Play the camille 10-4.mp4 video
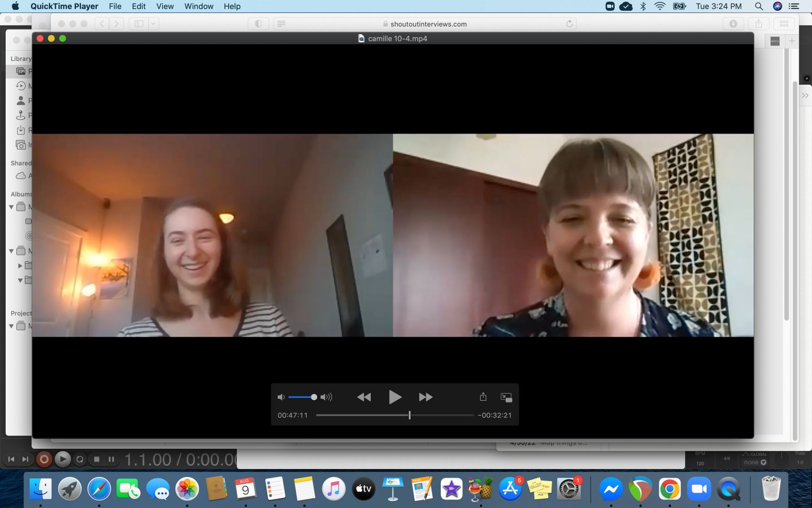Screen dimensions: 812x508 [395, 397]
